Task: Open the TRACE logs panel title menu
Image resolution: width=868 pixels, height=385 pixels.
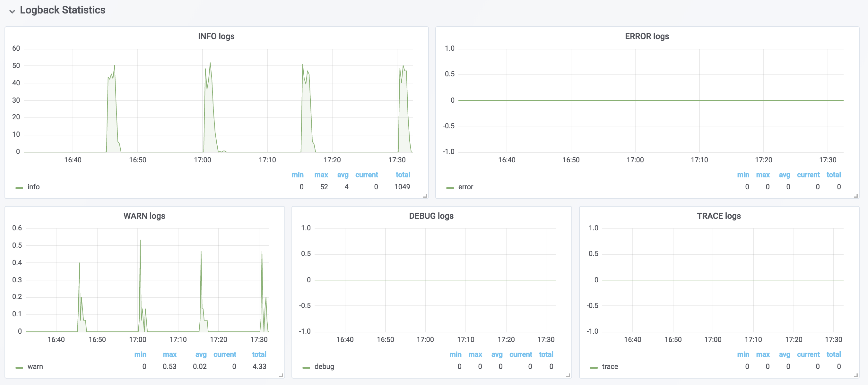Action: 719,216
